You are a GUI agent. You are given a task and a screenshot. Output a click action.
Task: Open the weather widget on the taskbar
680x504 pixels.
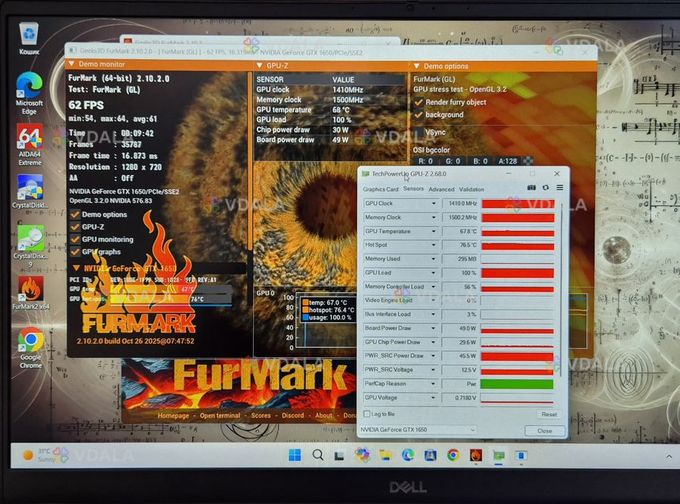pyautogui.click(x=40, y=455)
